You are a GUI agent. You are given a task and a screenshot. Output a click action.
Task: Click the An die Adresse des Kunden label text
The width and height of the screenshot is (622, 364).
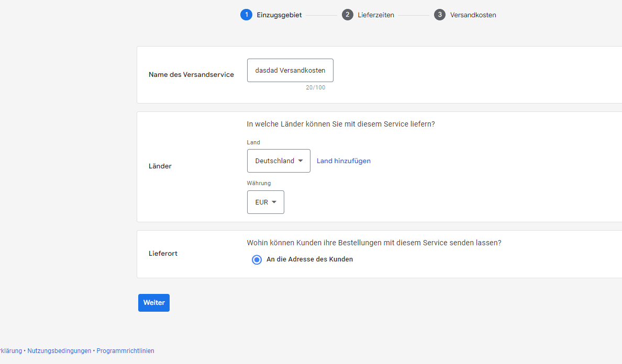(x=309, y=259)
